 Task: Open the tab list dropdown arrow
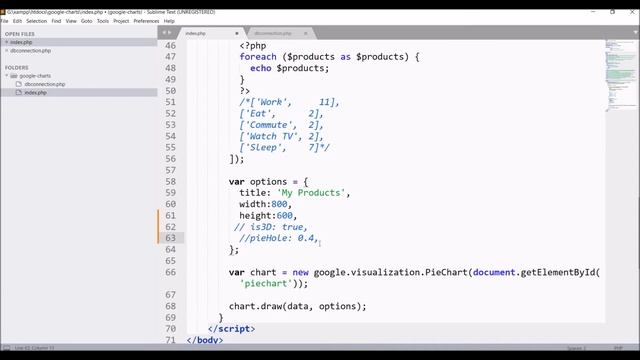click(636, 32)
